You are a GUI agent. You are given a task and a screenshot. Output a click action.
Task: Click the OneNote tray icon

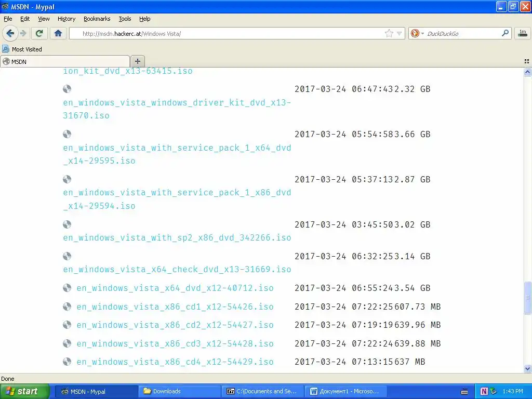pyautogui.click(x=484, y=391)
